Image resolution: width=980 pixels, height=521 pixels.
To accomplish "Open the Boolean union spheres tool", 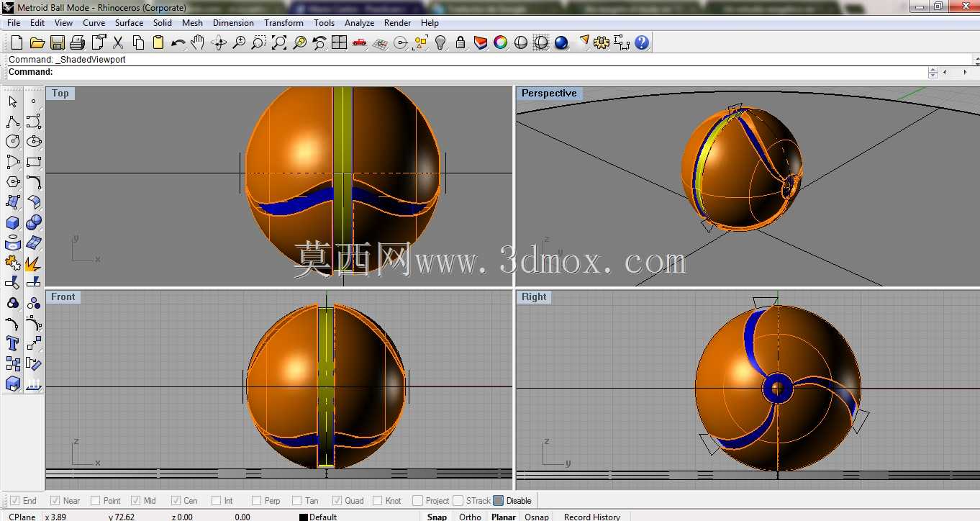I will pos(33,223).
